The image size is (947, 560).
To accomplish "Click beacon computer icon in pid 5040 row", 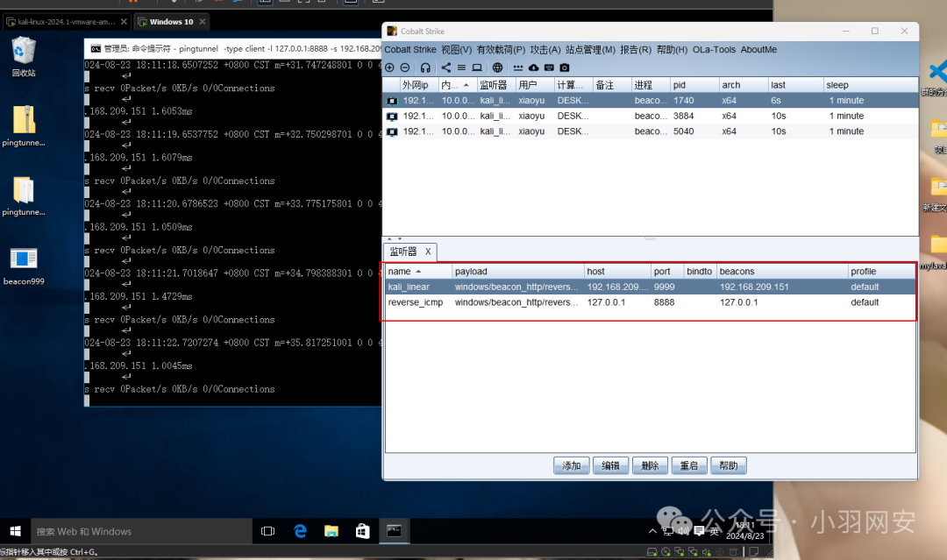I will [392, 131].
